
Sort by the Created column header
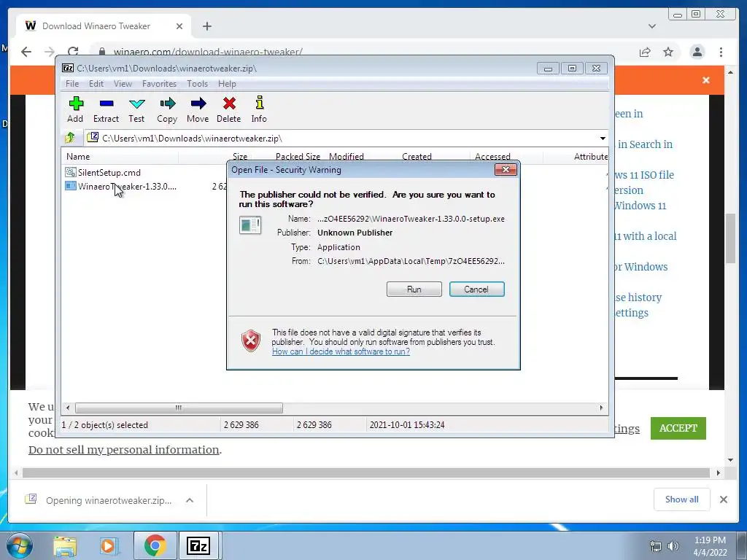coord(417,156)
